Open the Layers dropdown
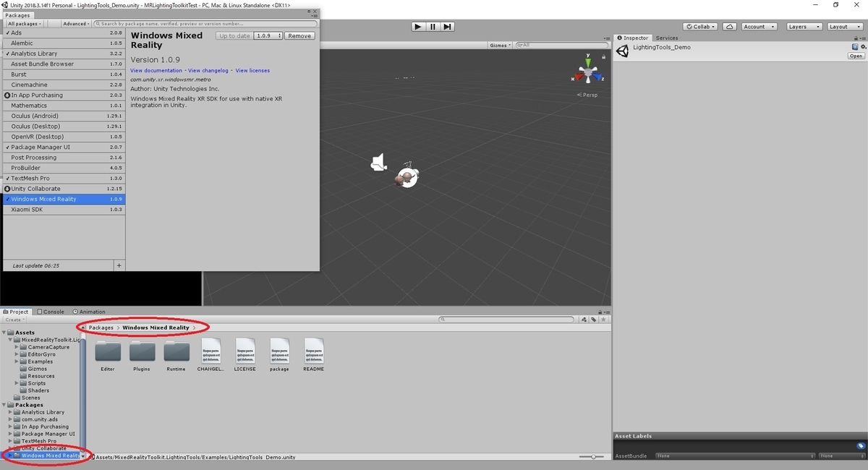868x470 pixels. click(x=804, y=27)
